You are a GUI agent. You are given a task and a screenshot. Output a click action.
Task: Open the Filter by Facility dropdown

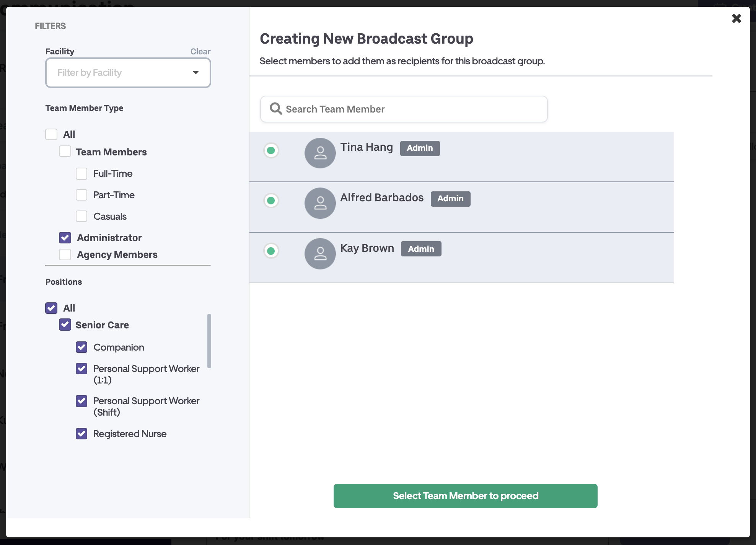point(128,73)
